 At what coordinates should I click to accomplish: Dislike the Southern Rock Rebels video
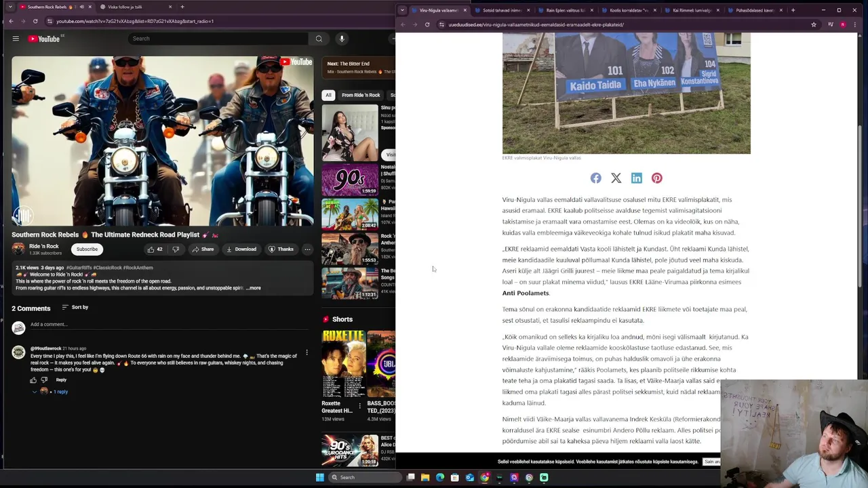point(176,249)
